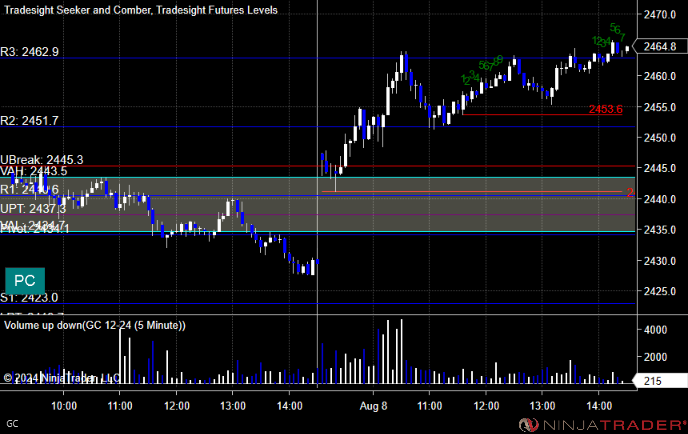This screenshot has height=434, width=688.
Task: Click the teal PC button
Action: pyautogui.click(x=25, y=280)
